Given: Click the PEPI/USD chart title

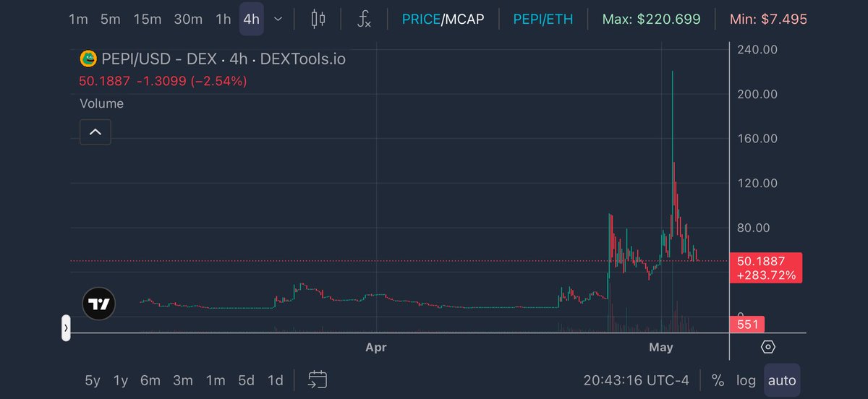Looking at the screenshot, I should coord(223,59).
